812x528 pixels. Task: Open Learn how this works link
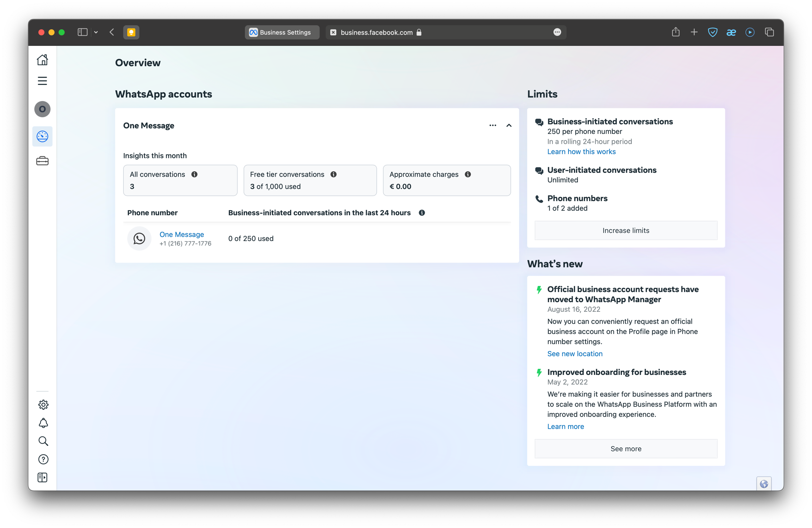[x=581, y=152]
